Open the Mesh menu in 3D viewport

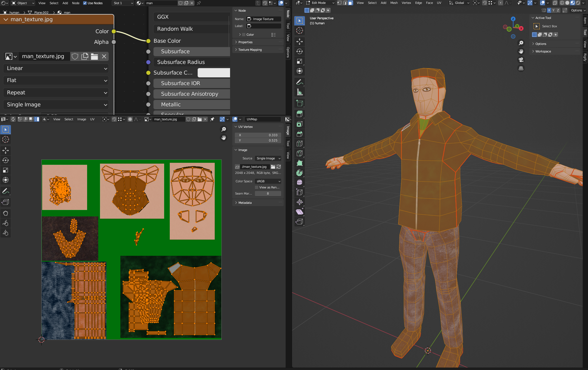[x=394, y=3]
